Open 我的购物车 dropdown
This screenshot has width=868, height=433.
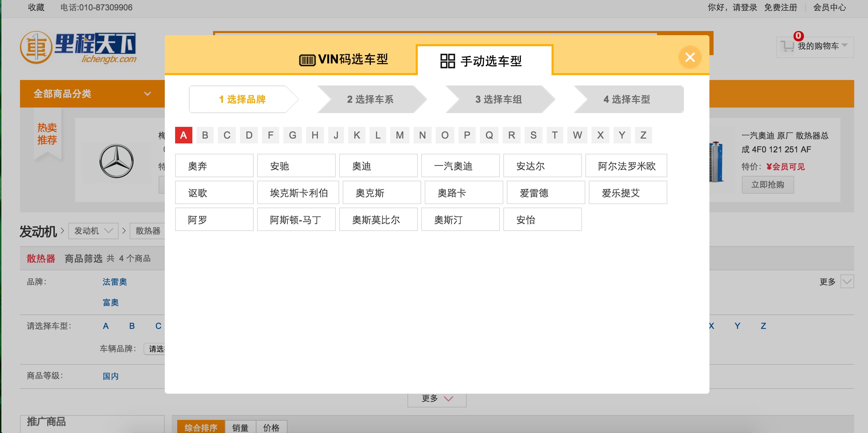(815, 47)
